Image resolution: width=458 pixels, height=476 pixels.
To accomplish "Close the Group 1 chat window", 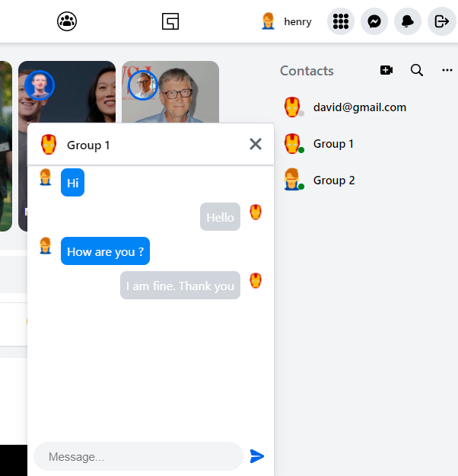I will (x=256, y=144).
